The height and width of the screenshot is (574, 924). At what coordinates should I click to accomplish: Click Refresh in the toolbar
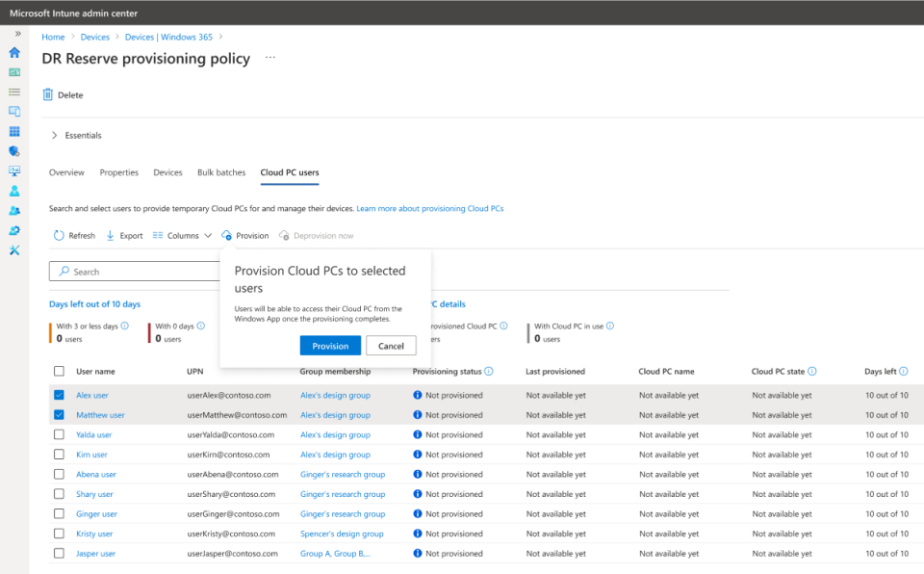pos(74,236)
